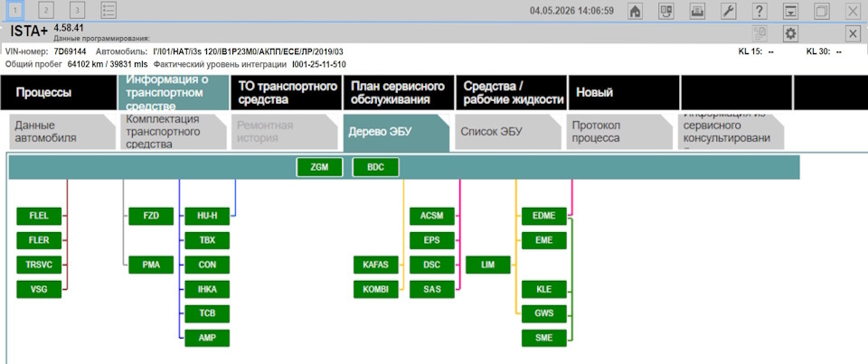The image size is (868, 364).
Task: Select the HU-H head unit node
Action: pyautogui.click(x=207, y=216)
